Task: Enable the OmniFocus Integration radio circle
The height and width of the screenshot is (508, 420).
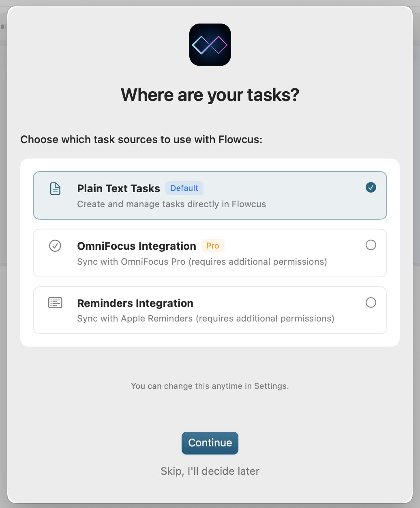Action: click(371, 245)
